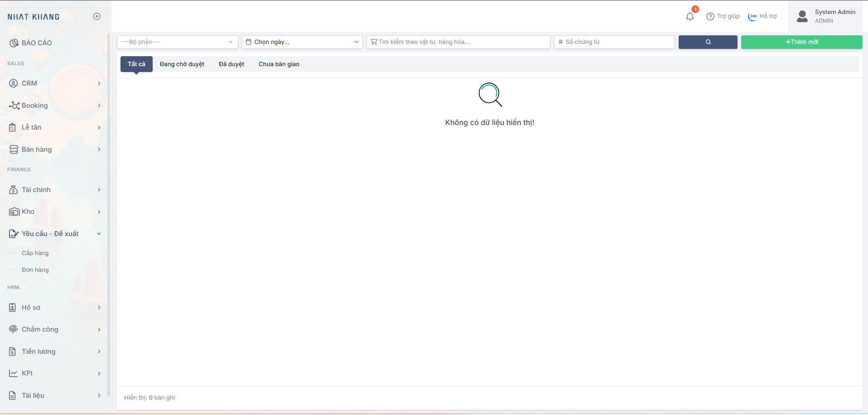
Task: Click the Thêm mới button
Action: click(x=801, y=42)
